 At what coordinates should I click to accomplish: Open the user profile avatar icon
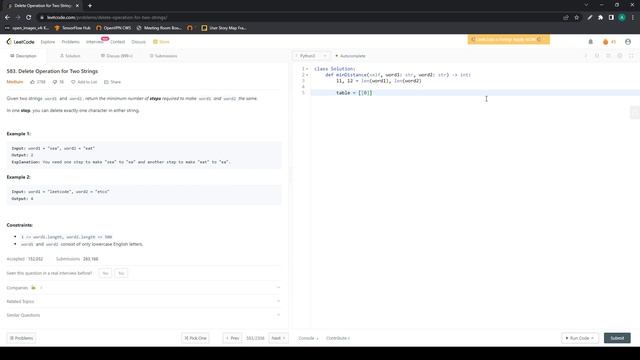(x=628, y=42)
